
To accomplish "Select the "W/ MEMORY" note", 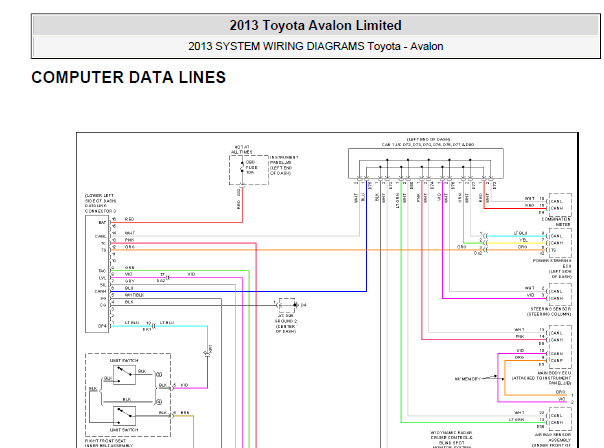I will click(468, 379).
